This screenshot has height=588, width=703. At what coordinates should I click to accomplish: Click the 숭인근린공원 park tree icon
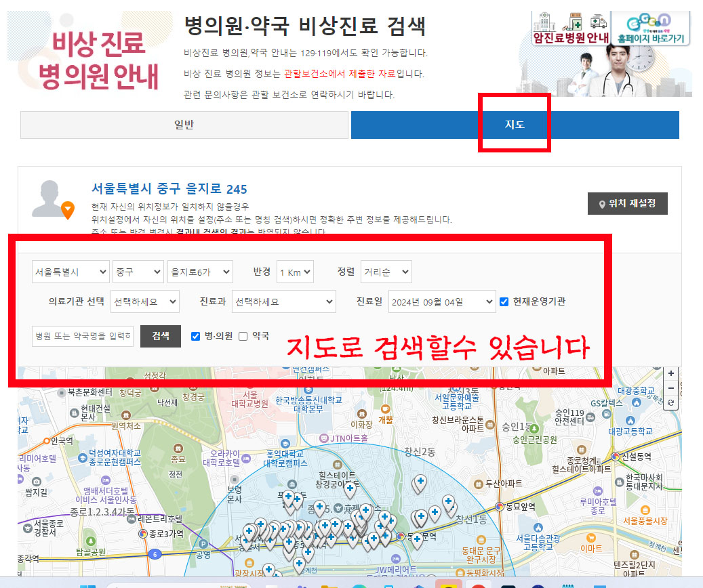coord(534,429)
